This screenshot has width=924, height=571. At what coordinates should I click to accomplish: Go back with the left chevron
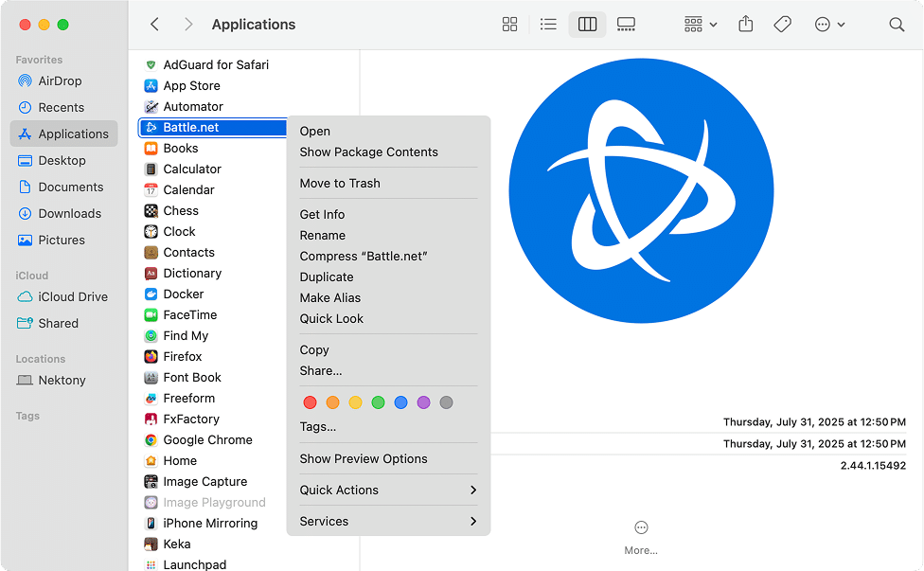coord(154,25)
